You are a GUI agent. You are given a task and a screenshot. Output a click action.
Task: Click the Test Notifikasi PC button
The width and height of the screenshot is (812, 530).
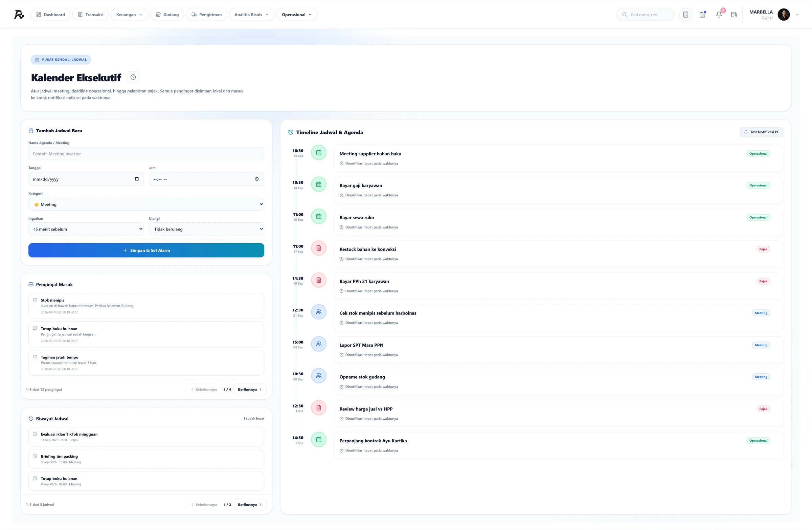point(762,132)
